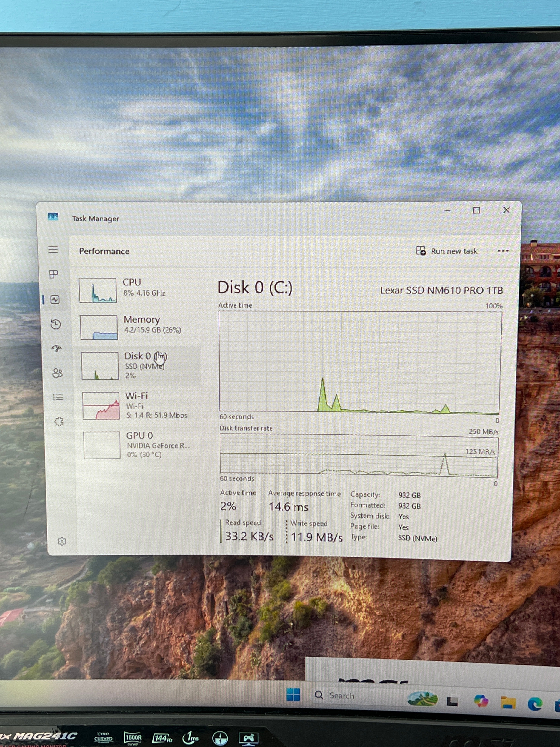The image size is (560, 747).
Task: Click the Capacity 932 GB value
Action: click(409, 495)
